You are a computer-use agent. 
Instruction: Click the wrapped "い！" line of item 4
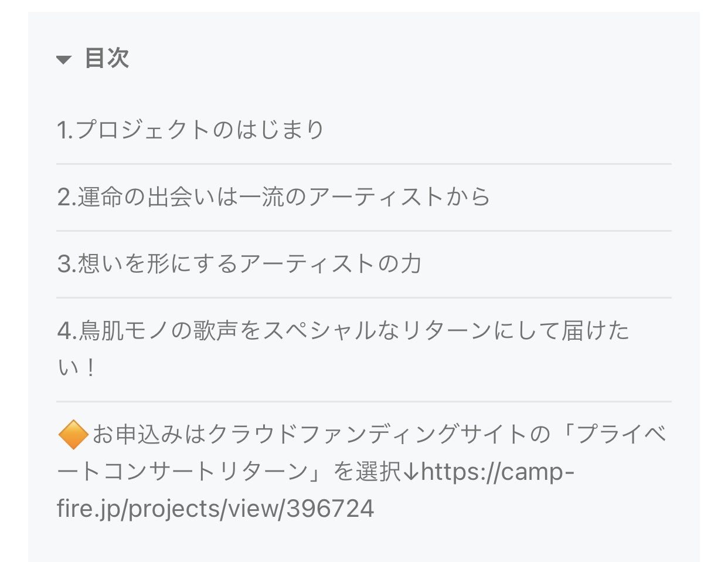coord(76,368)
